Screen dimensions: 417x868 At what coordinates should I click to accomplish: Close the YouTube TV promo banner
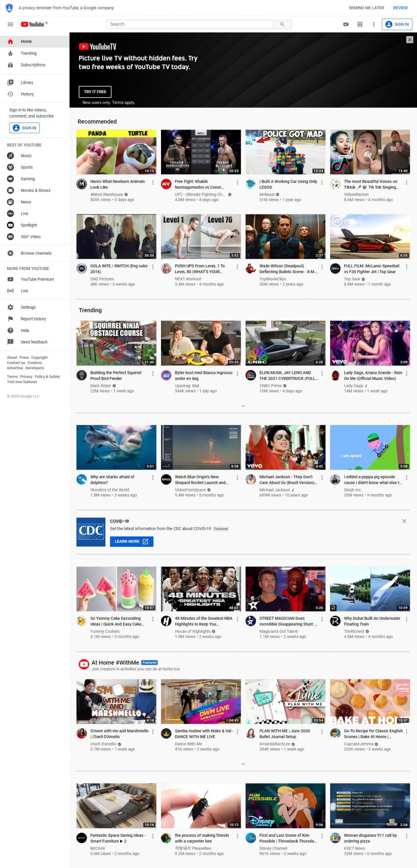(x=410, y=40)
